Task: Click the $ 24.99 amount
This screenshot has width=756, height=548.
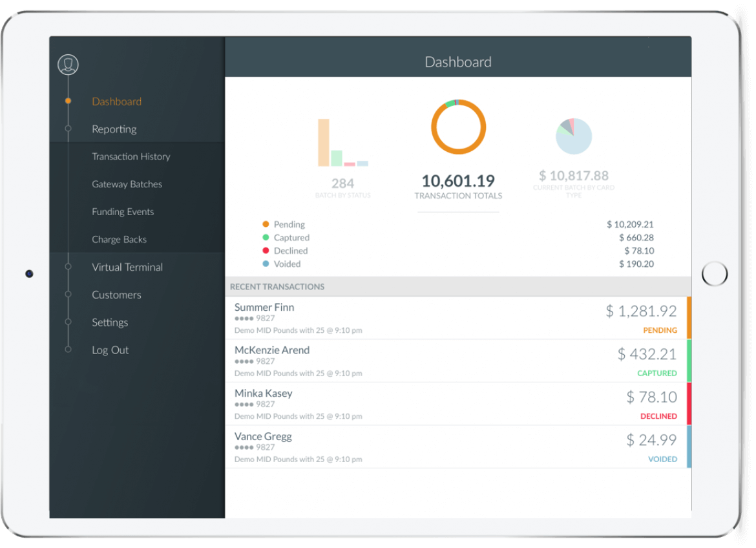Action: [651, 440]
